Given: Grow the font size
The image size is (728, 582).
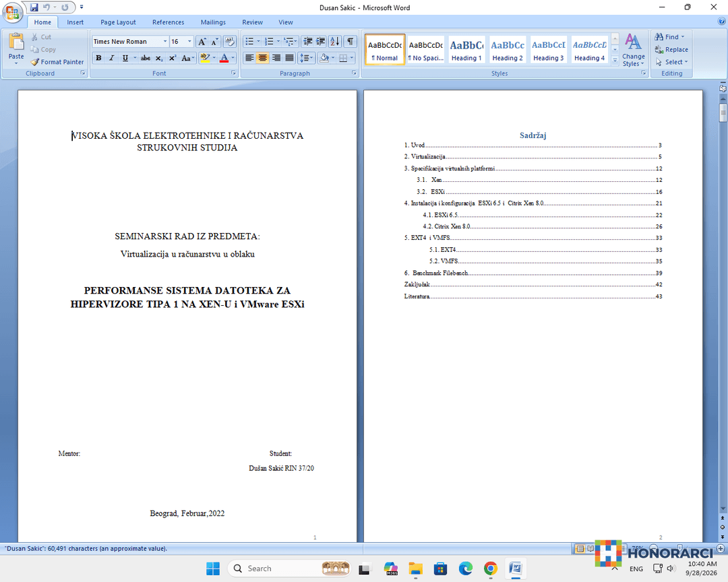Looking at the screenshot, I should (x=202, y=42).
